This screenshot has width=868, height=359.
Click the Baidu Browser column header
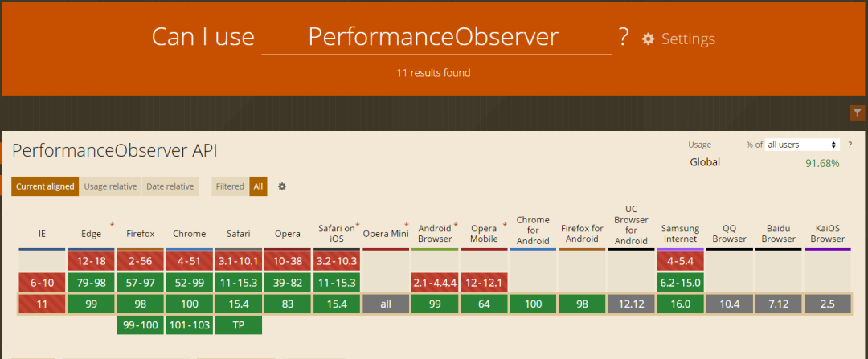click(x=778, y=234)
